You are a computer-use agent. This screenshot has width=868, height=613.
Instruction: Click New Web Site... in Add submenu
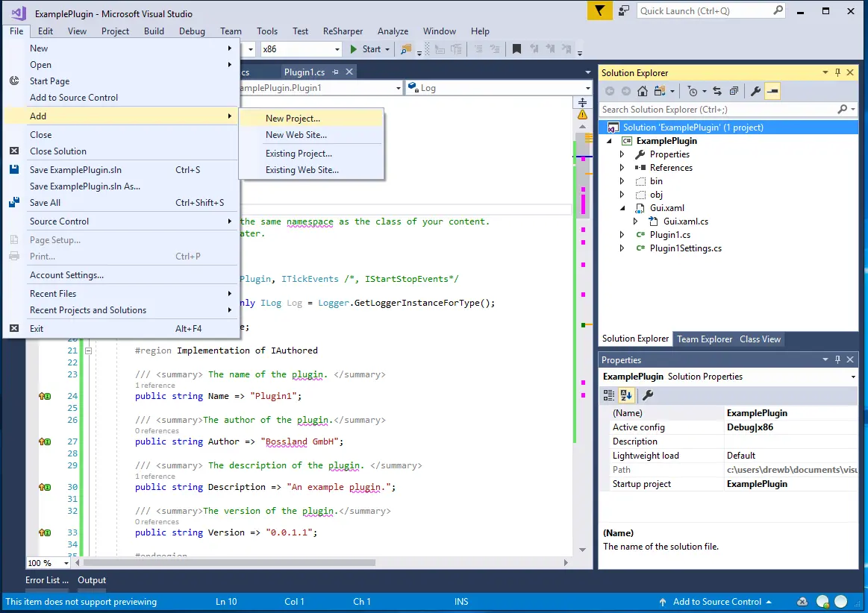point(311,135)
